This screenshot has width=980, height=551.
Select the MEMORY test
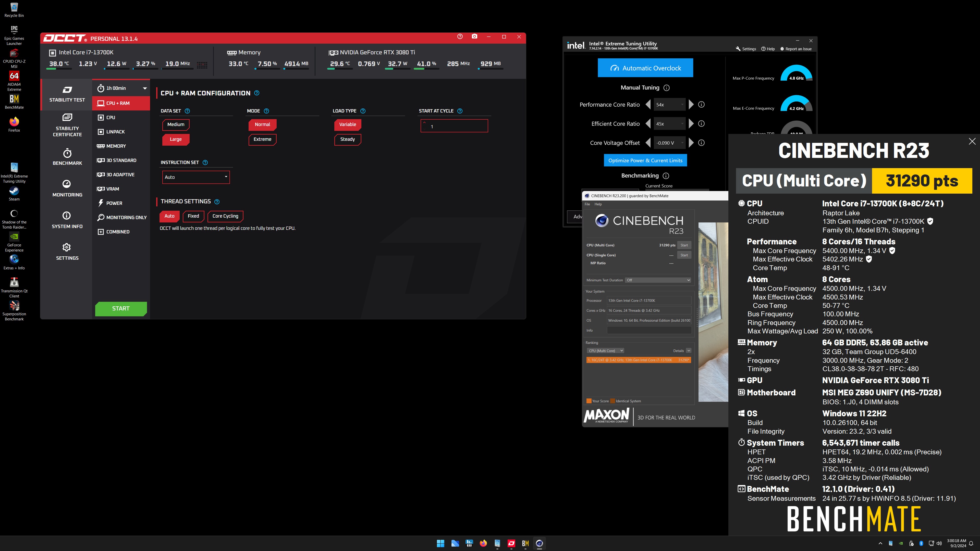point(121,146)
